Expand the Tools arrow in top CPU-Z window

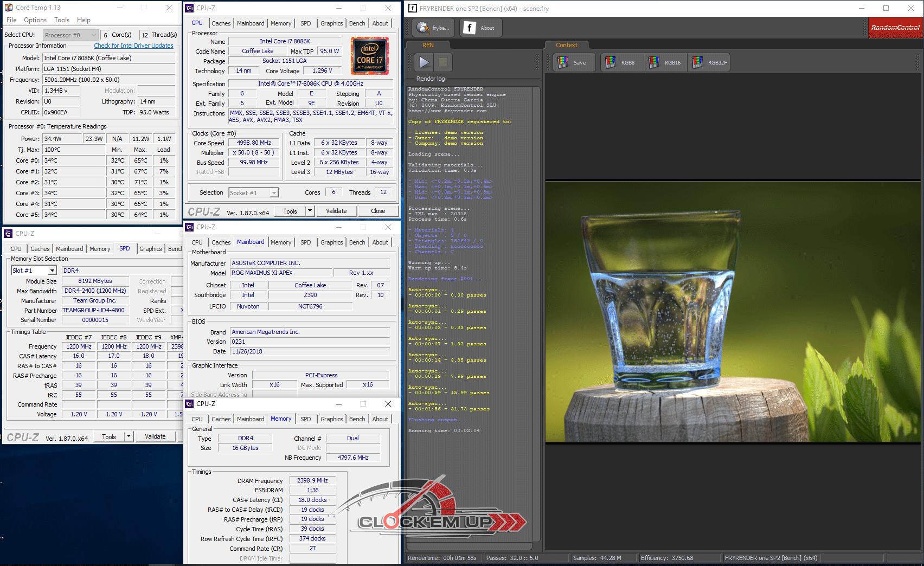tap(310, 211)
